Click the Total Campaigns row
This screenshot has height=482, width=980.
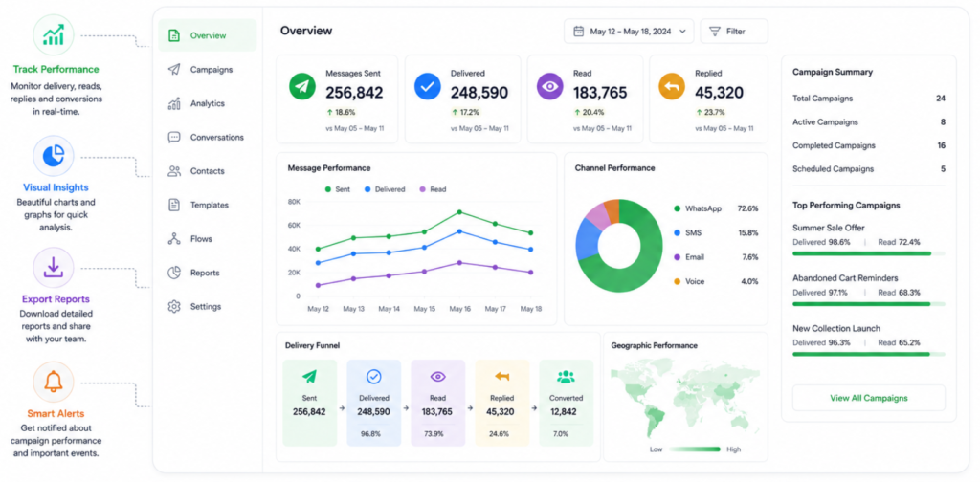pyautogui.click(x=869, y=99)
